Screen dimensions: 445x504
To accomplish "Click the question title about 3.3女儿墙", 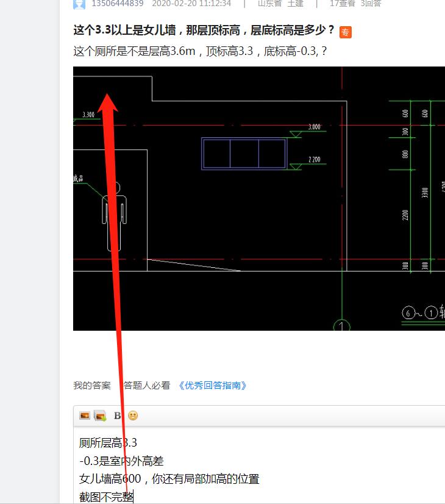I will tap(204, 31).
